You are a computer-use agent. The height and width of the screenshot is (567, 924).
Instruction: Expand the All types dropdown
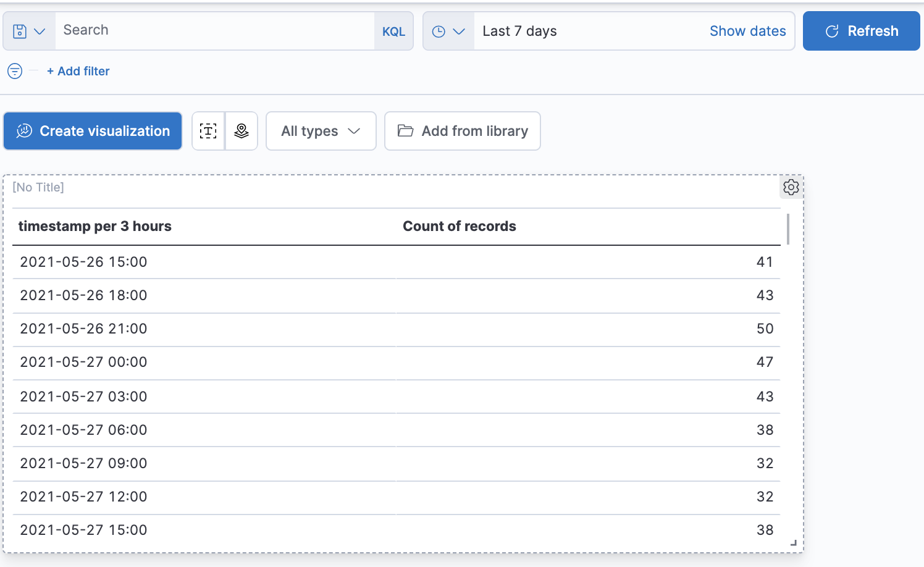(321, 131)
